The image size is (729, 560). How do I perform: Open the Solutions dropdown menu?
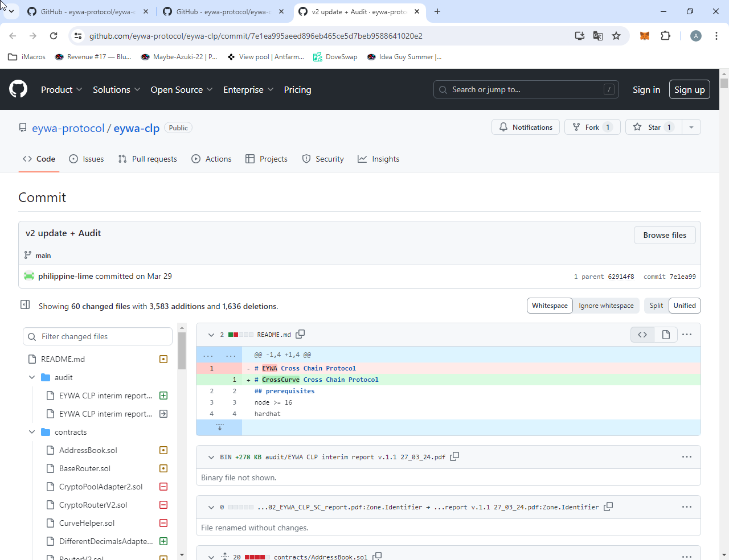point(117,89)
